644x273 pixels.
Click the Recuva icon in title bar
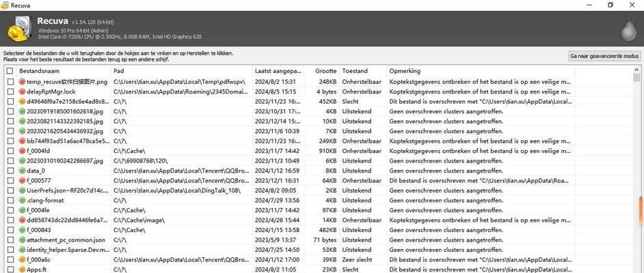coord(5,5)
